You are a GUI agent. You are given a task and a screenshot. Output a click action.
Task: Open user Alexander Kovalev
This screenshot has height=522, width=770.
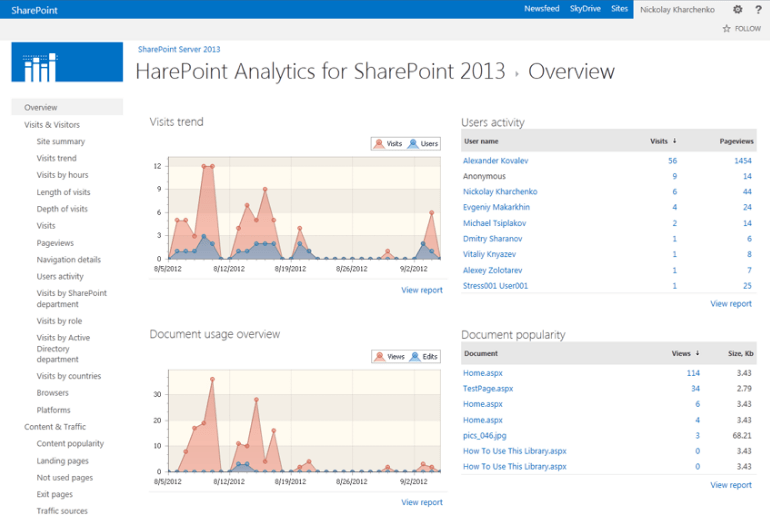495,161
